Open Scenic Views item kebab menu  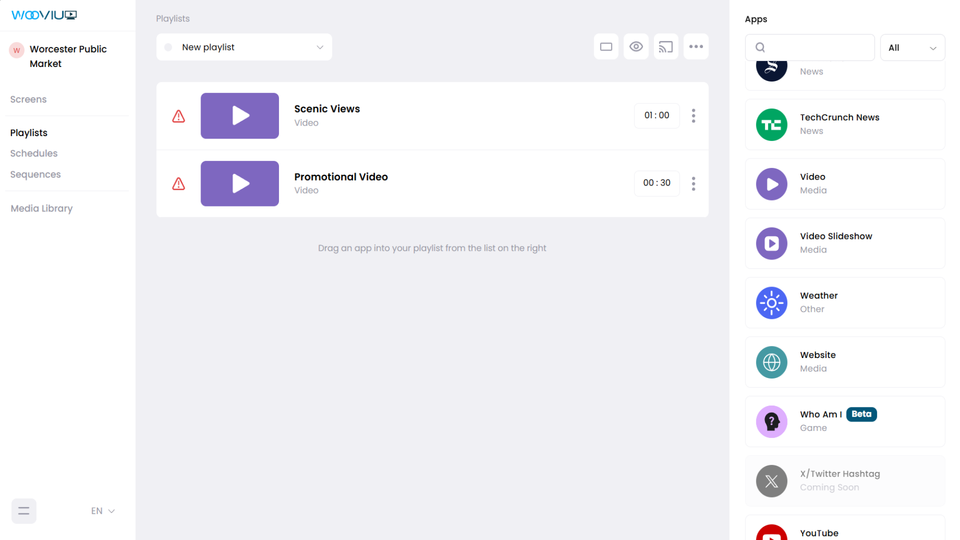coord(693,116)
